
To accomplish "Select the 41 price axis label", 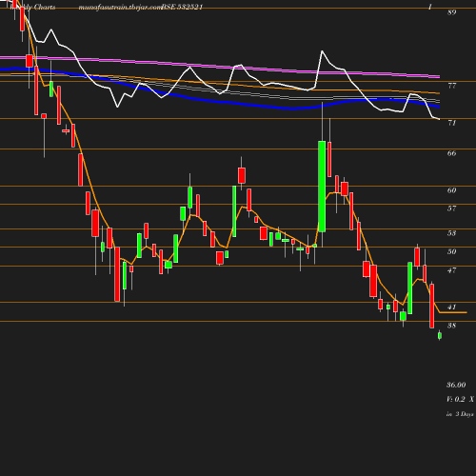I will point(451,307).
